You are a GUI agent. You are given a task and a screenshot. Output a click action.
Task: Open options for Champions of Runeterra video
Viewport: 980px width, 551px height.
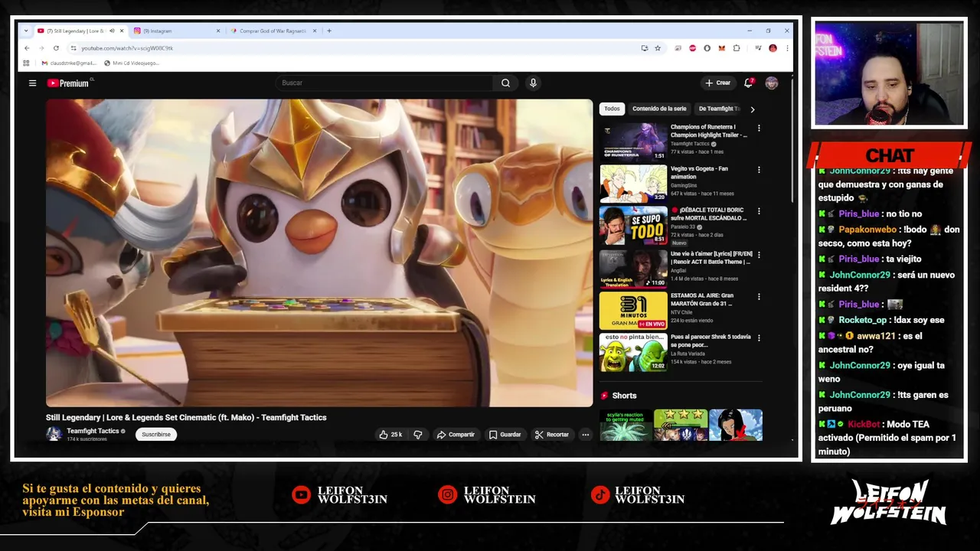pos(759,128)
